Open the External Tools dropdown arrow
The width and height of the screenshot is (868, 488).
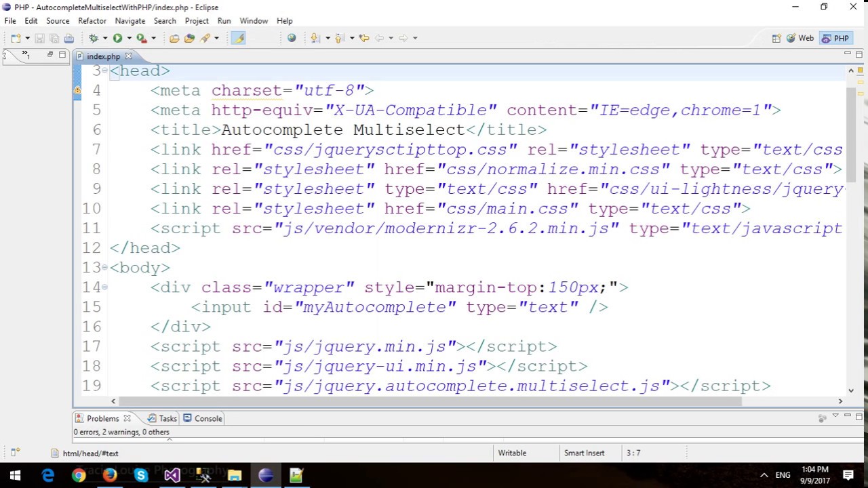pyautogui.click(x=153, y=38)
